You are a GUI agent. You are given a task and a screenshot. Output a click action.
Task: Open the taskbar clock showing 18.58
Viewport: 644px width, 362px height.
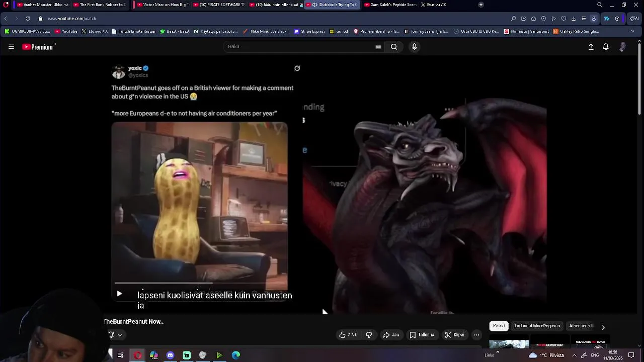click(x=613, y=355)
